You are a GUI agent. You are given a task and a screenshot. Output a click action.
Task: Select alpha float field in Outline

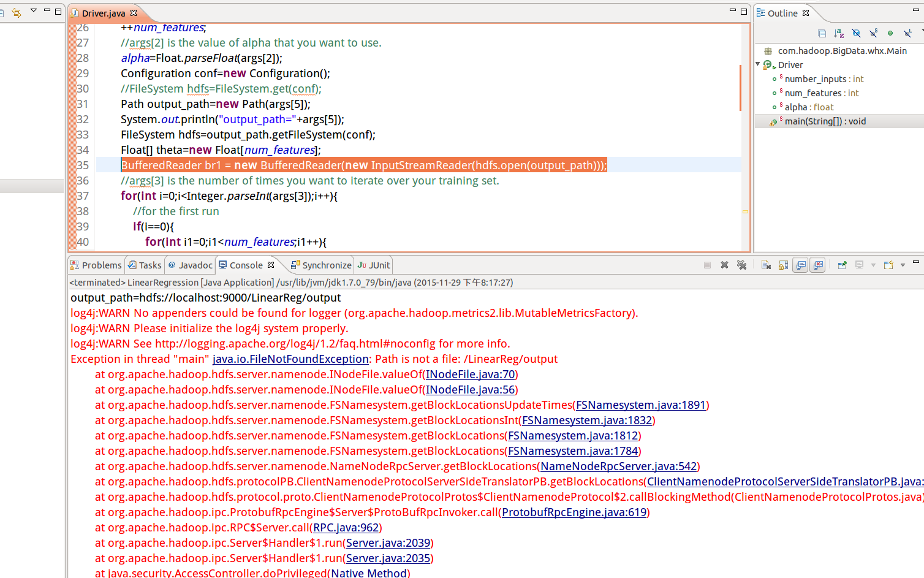(x=809, y=107)
